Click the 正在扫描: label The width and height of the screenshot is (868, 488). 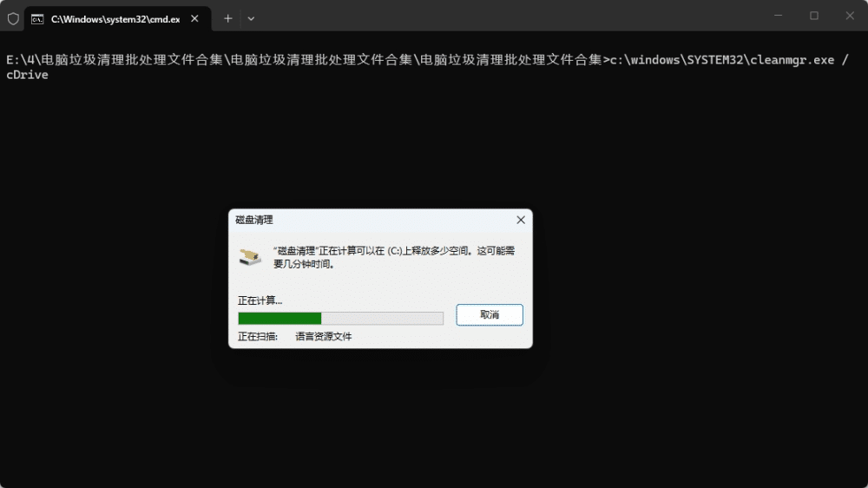click(x=258, y=337)
